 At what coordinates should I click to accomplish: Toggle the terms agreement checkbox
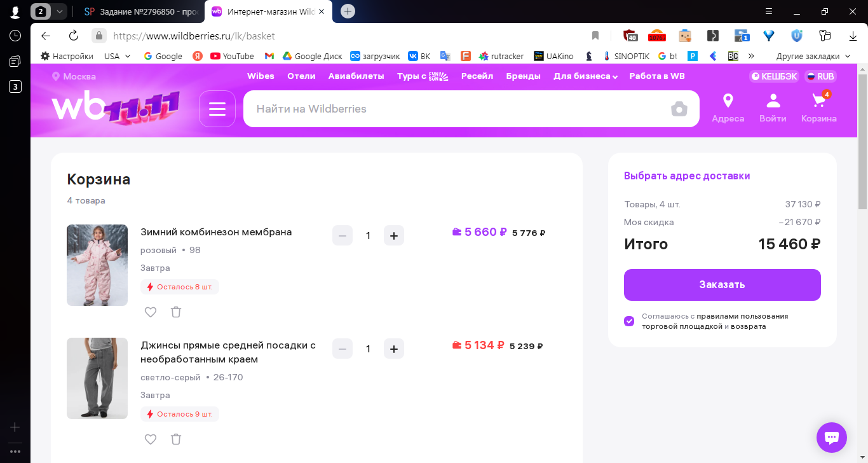(x=629, y=321)
